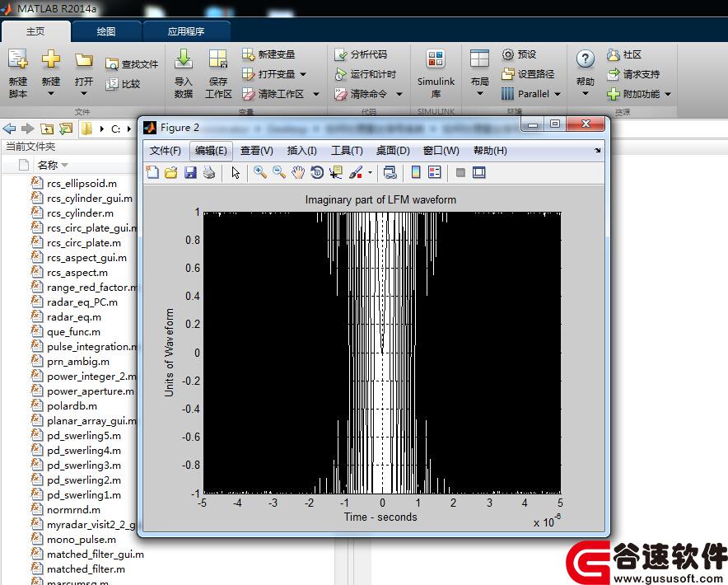Expand the 帮助 (Help) ribbon dropdown
The image size is (728, 585).
tap(586, 94)
